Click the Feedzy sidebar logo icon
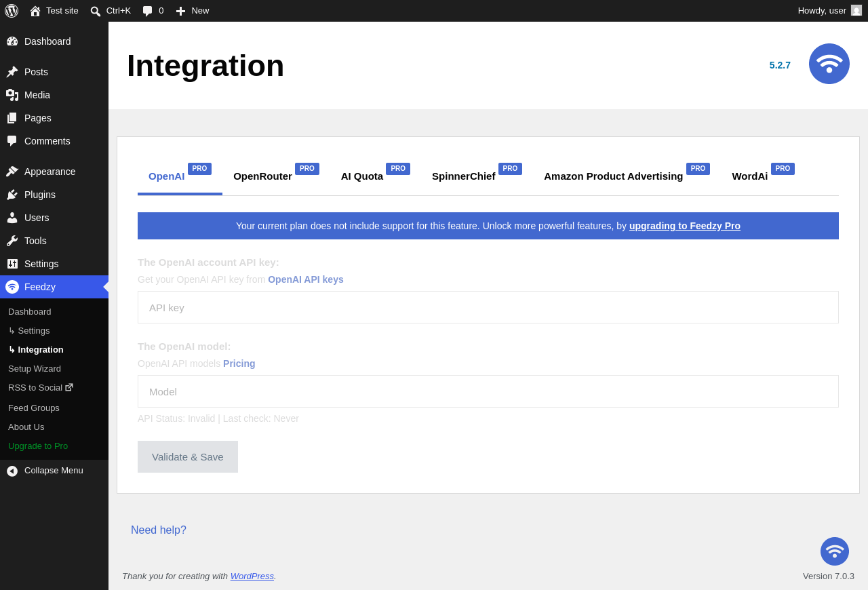The image size is (868, 590). [x=12, y=287]
